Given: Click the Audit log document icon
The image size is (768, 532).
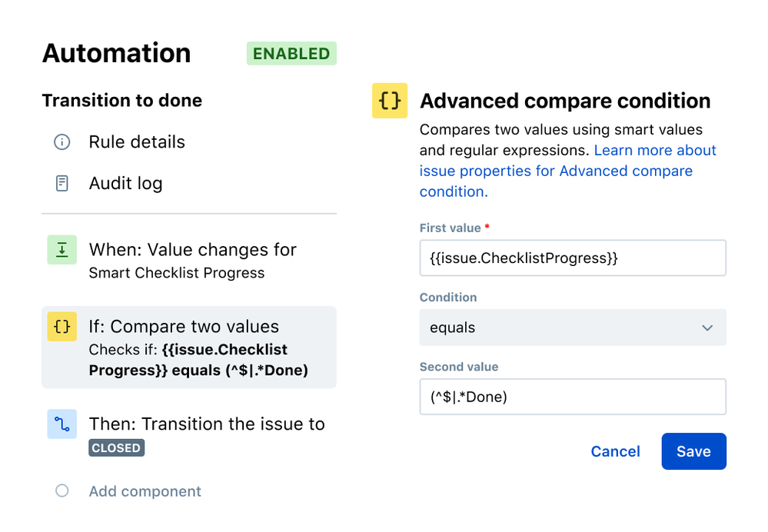Looking at the screenshot, I should [x=62, y=184].
